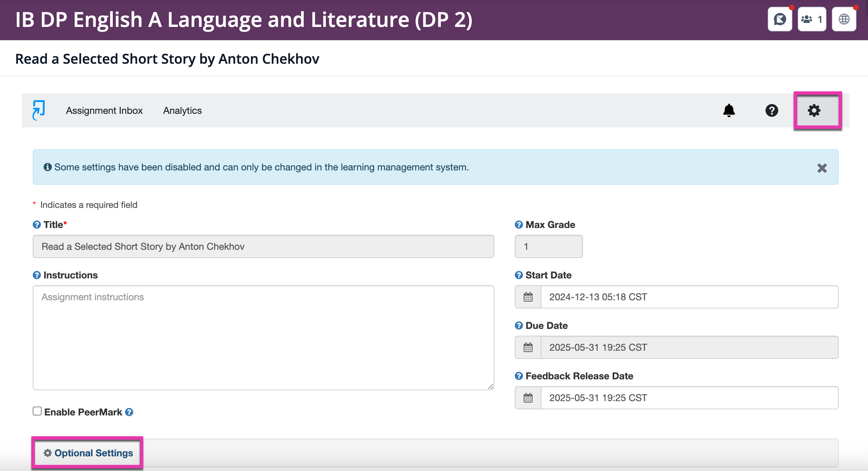Click the Feedback Release Date field value

click(x=689, y=398)
